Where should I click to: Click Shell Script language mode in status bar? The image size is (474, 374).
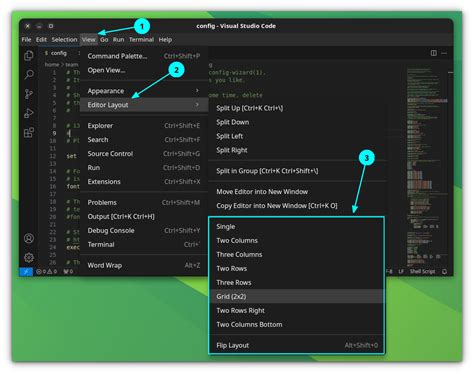422,272
